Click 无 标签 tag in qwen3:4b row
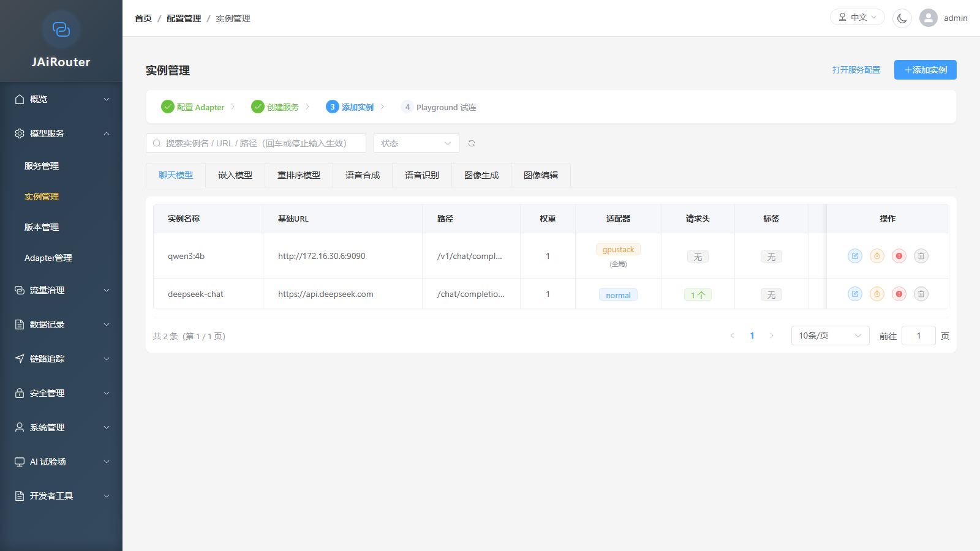This screenshot has width=980, height=551. pyautogui.click(x=771, y=257)
